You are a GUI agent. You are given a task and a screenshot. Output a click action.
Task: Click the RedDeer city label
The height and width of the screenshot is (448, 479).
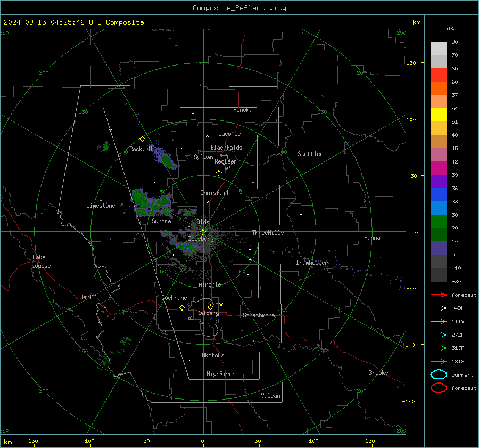[x=226, y=161]
